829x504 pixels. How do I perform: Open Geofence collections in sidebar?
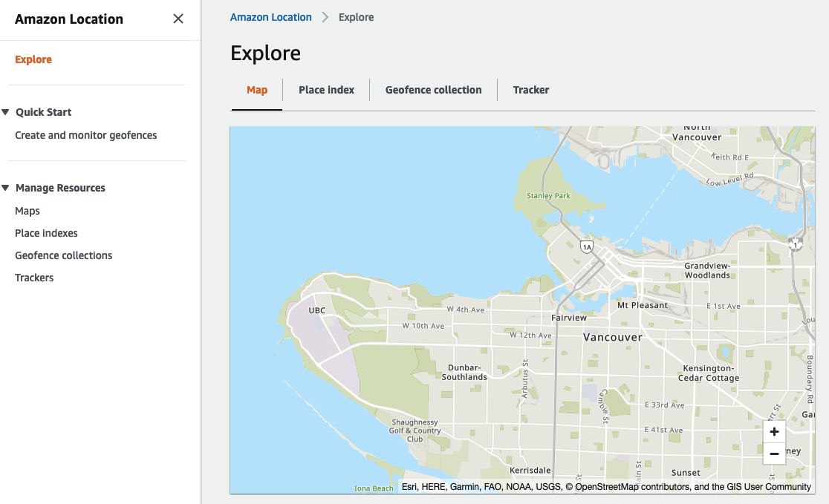click(63, 255)
